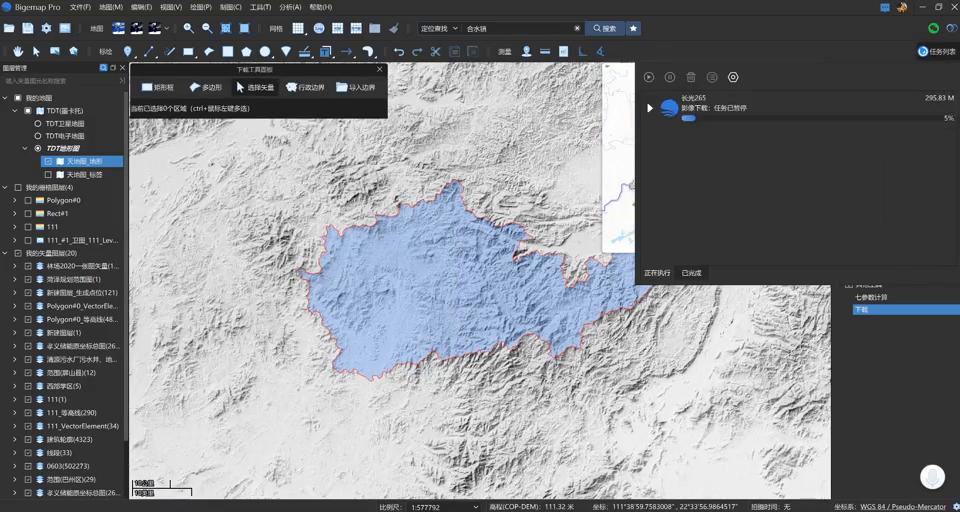
Task: Click the placemark pin drawing tool
Action: [128, 51]
